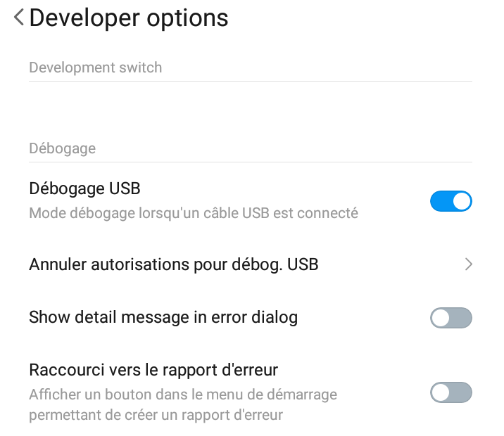Turn on Raccourci vers le rapport d'erreur toggle
This screenshot has height=436, width=504.
click(x=451, y=392)
